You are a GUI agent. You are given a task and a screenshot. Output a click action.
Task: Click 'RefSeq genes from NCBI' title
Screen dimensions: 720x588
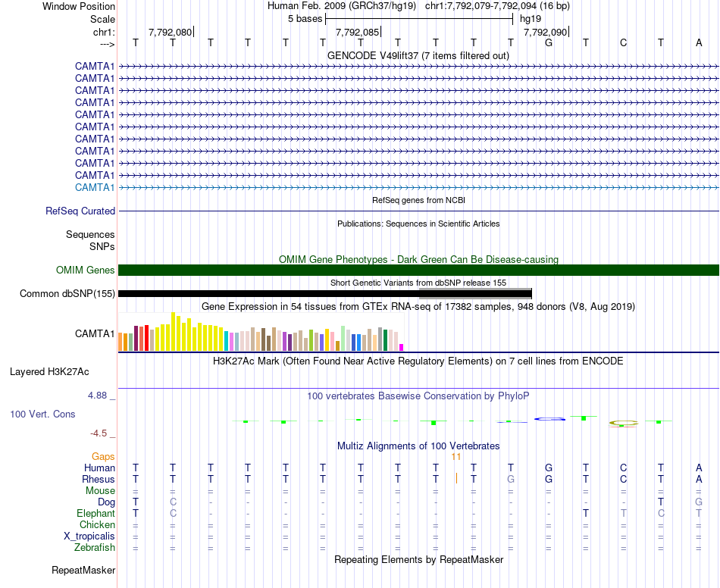[x=418, y=200]
